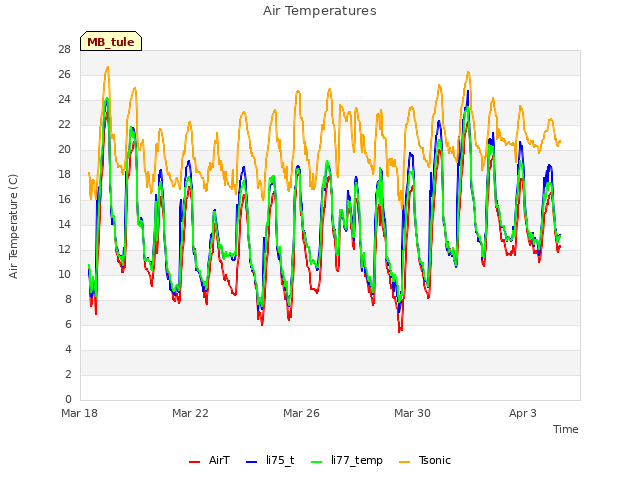This screenshot has height=480, width=640.
Task: Select the Tsonic legend label
Action: click(x=435, y=460)
